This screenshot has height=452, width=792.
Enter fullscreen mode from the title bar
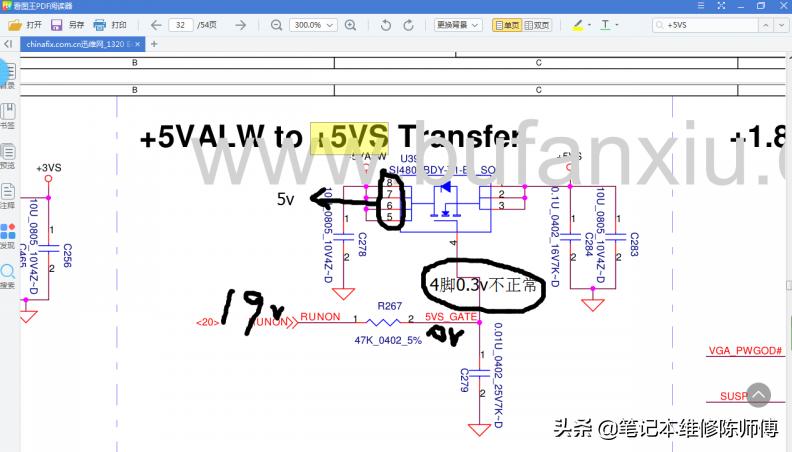tap(721, 6)
